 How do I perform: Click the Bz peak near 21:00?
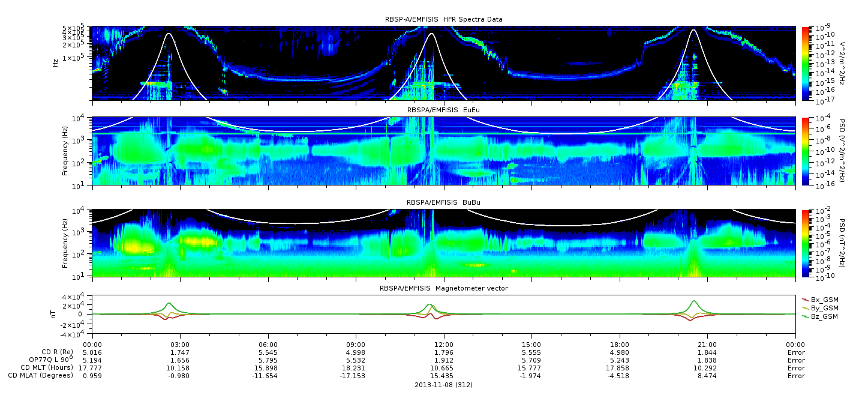(x=694, y=301)
